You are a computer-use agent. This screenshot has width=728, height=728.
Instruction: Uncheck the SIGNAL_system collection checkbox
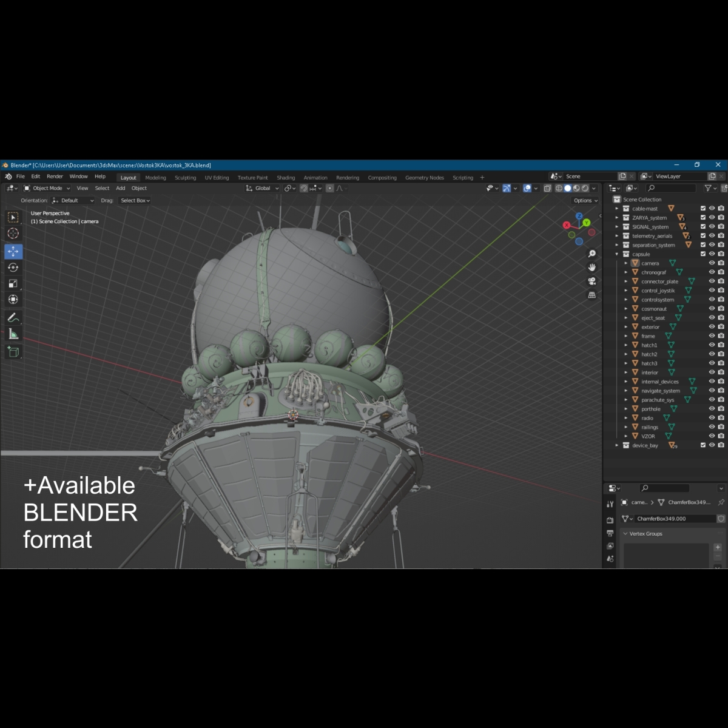(703, 227)
